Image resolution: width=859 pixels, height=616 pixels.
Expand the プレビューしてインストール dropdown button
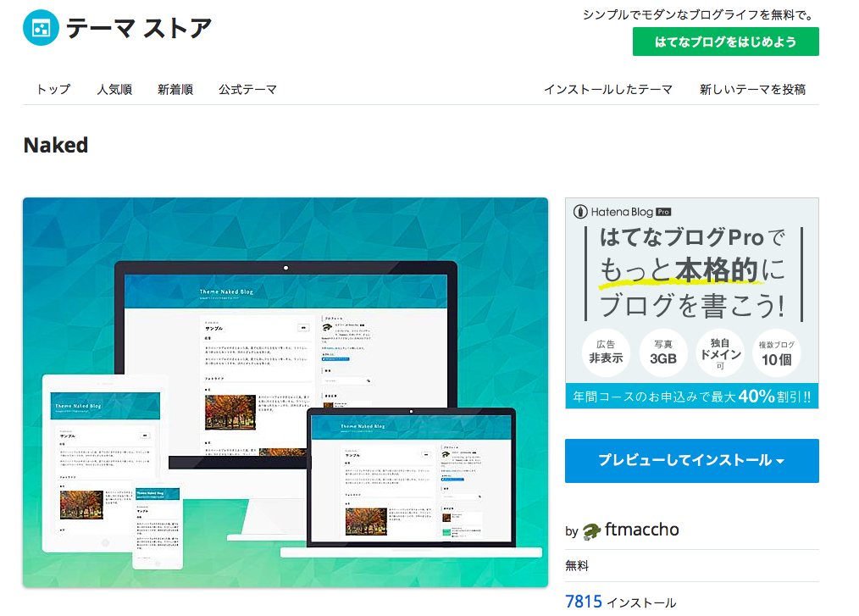tap(692, 461)
